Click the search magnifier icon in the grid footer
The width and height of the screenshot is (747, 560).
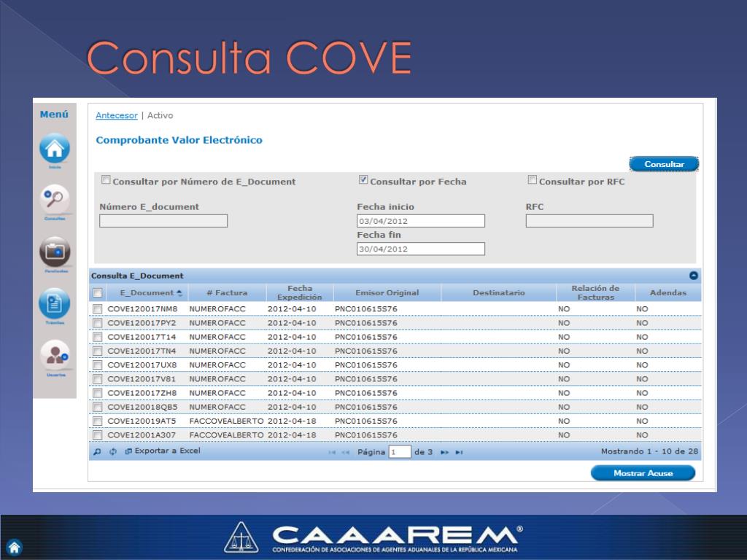click(x=97, y=451)
